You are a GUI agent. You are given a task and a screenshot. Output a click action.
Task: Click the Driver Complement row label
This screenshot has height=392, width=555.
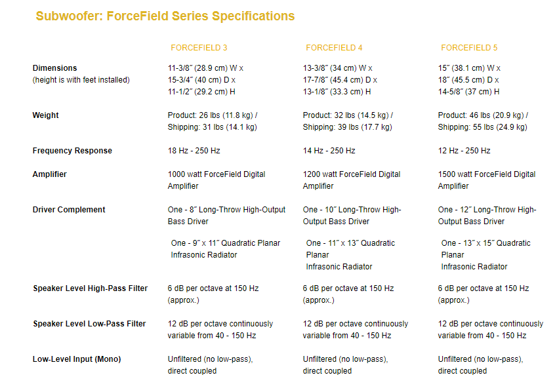(x=69, y=210)
